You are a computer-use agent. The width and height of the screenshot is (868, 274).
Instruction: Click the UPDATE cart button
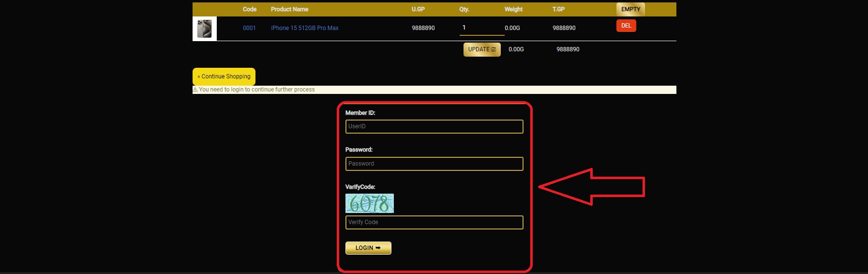point(481,49)
